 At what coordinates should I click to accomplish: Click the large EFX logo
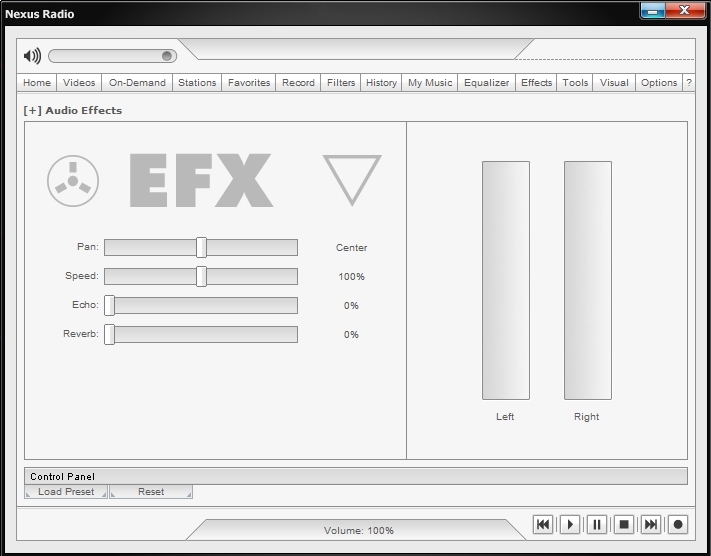coord(201,180)
